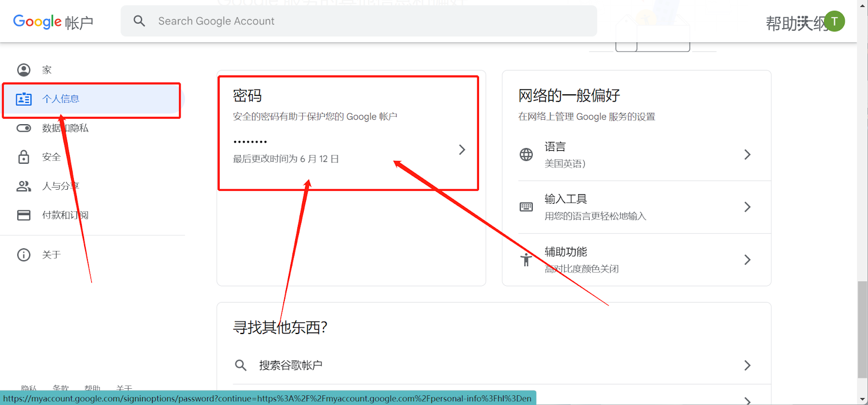The width and height of the screenshot is (868, 405).
Task: Expand the 输入工具 row chevron
Action: 748,207
